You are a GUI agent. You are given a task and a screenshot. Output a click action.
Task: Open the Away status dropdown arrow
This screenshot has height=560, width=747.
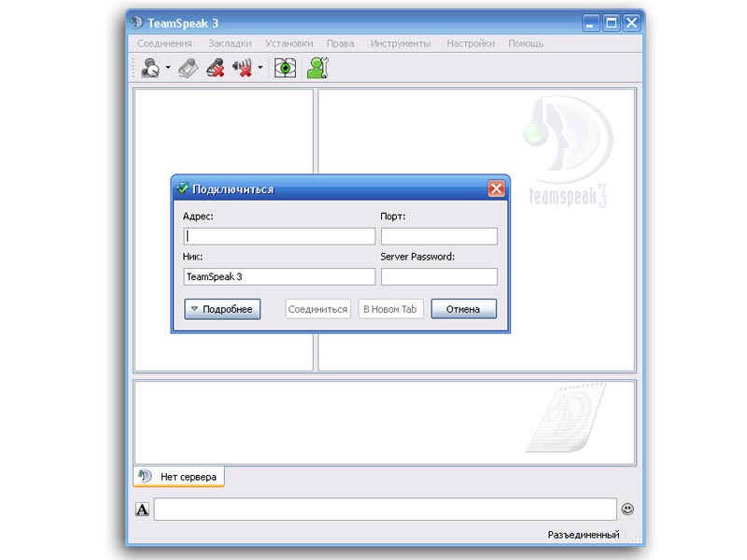tap(168, 68)
